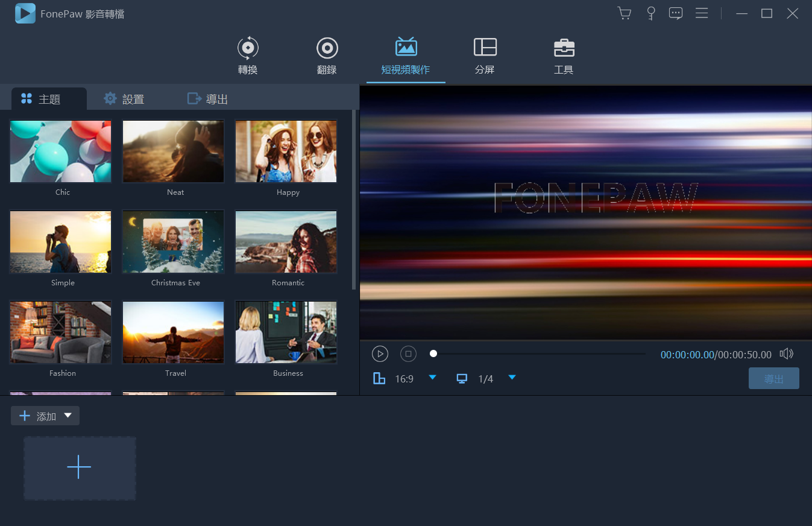The height and width of the screenshot is (526, 812).
Task: Choose the Business theme thumbnail
Action: 286,332
